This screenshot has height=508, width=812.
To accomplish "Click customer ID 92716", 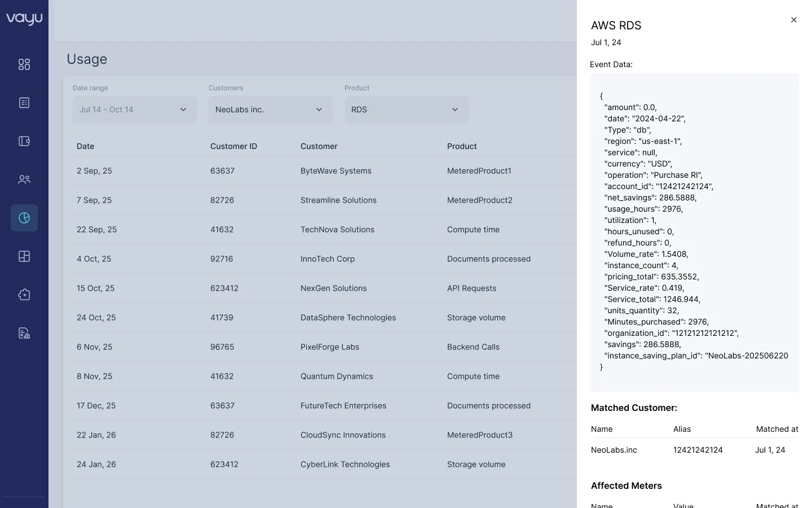I will [x=222, y=259].
